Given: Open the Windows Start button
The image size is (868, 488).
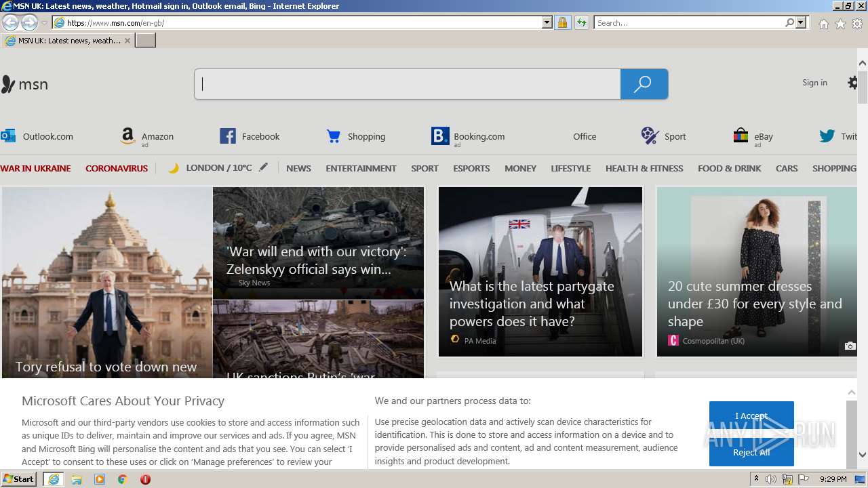Looking at the screenshot, I should [x=19, y=479].
